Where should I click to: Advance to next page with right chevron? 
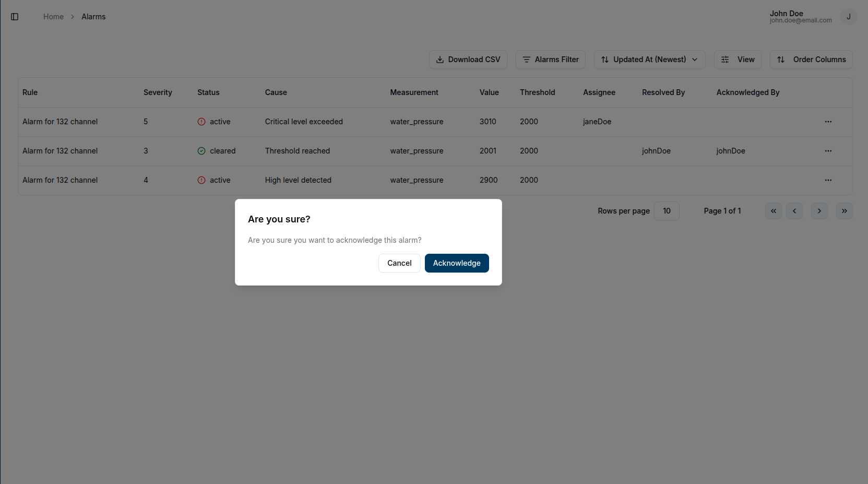[x=819, y=211]
